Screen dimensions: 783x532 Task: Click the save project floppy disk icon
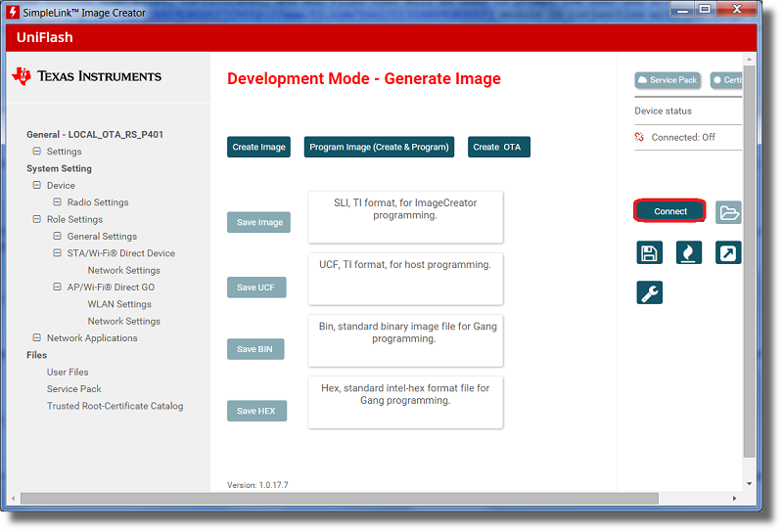click(649, 253)
